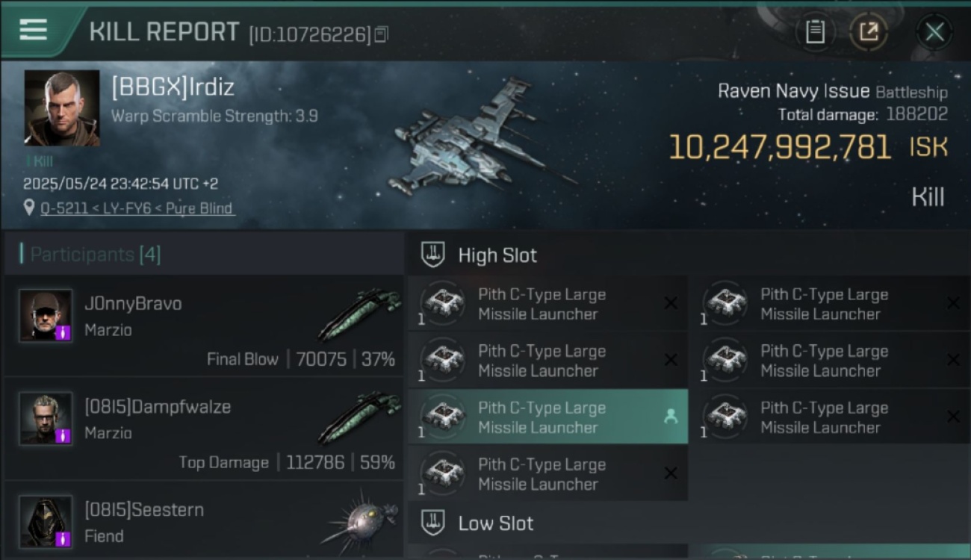This screenshot has width=971, height=560.
Task: Copy the kill report ID icon
Action: 381,34
